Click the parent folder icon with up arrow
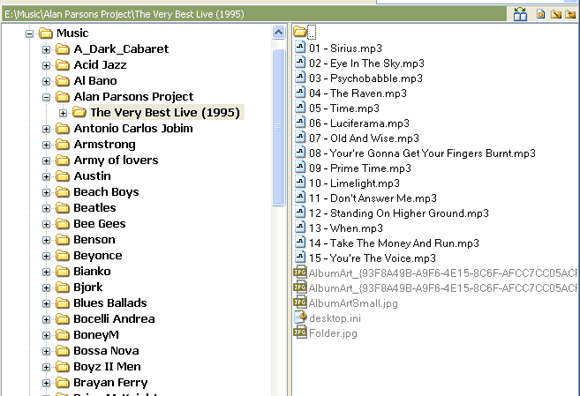 tap(570, 14)
